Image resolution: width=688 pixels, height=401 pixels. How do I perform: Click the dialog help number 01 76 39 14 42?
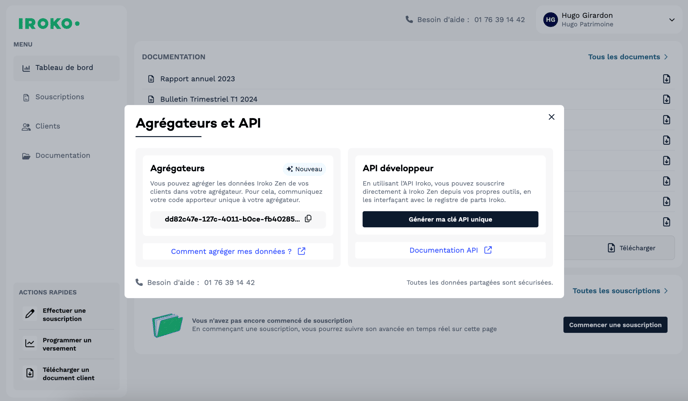click(229, 283)
